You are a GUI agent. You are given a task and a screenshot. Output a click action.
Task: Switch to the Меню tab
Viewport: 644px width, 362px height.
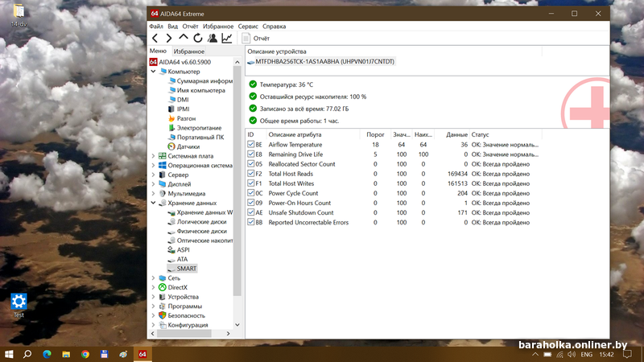tap(158, 51)
